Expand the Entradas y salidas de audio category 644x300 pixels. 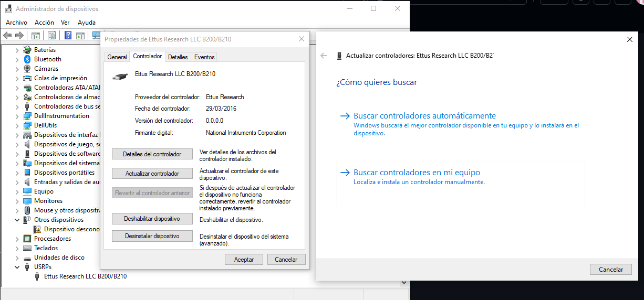[x=17, y=182]
